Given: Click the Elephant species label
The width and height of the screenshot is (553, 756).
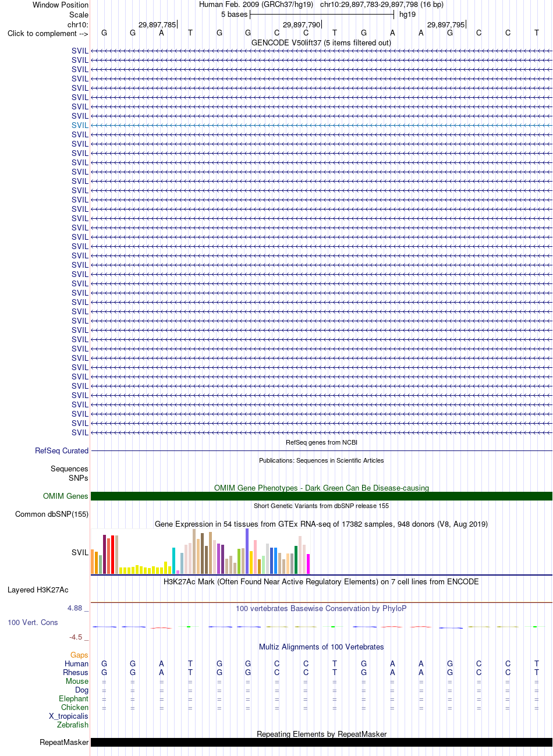Looking at the screenshot, I should [73, 698].
